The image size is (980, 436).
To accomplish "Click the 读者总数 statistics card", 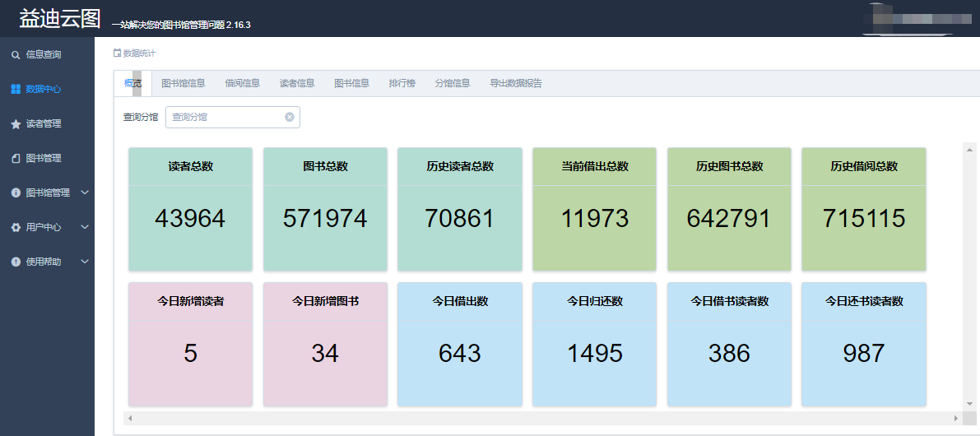I will [x=190, y=209].
